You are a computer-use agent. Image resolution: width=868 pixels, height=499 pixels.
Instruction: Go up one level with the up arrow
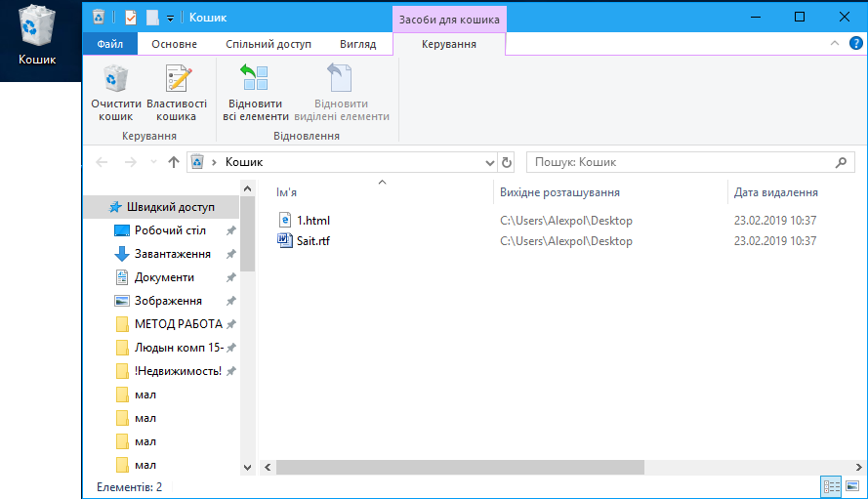pos(174,162)
